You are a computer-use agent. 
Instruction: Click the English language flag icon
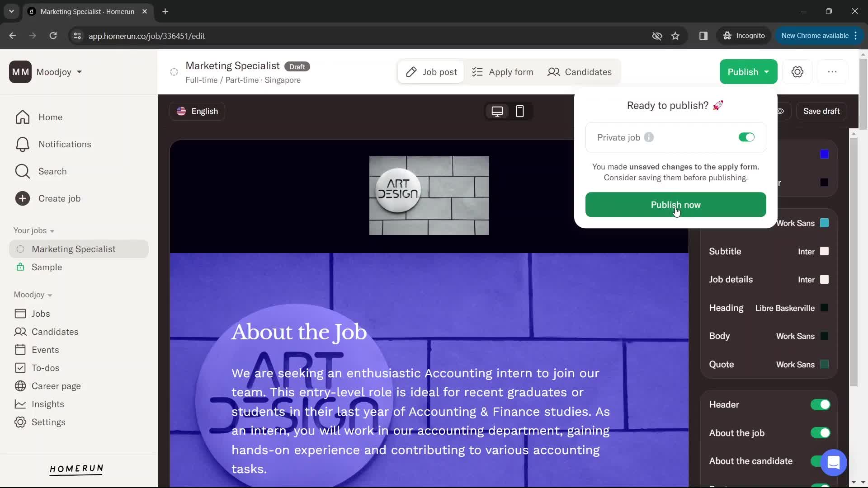pos(181,111)
